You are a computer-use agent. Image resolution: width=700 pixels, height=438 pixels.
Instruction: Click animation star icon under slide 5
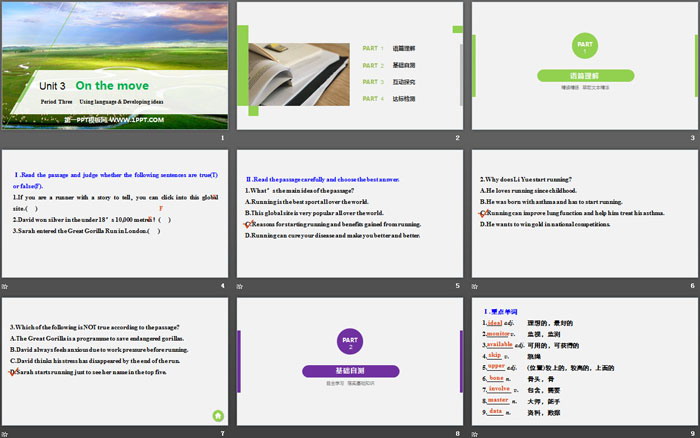coord(240,286)
